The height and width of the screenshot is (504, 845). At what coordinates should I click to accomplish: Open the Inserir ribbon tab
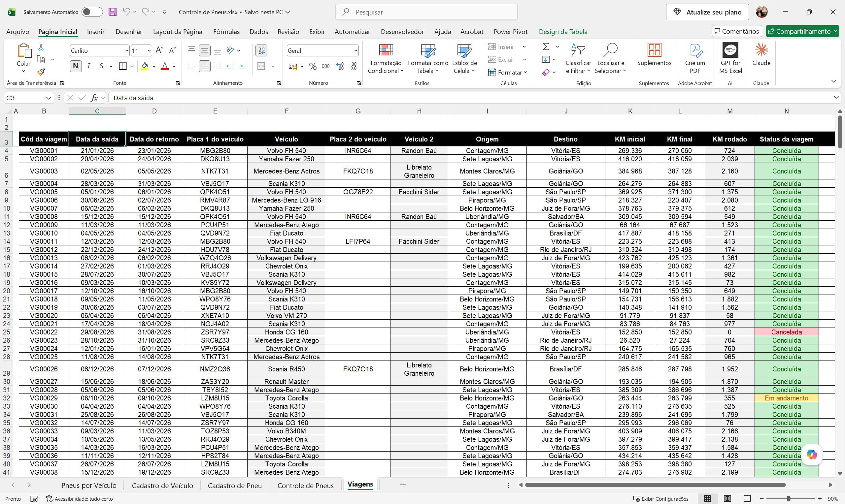[95, 32]
